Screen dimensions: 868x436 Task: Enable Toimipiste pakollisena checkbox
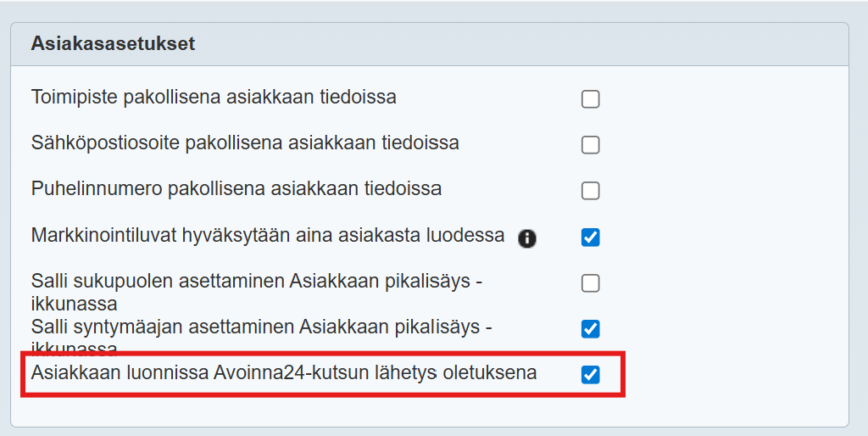(x=591, y=99)
